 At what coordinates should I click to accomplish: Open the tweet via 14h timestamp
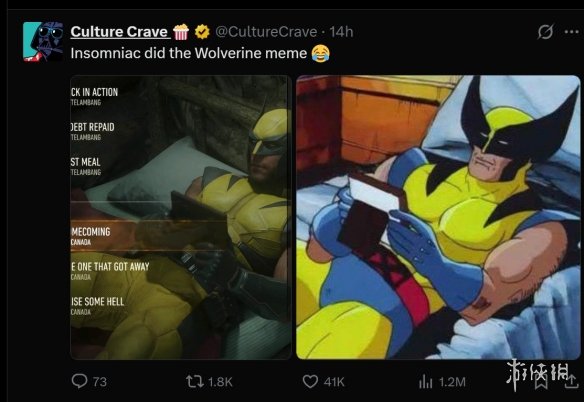click(x=341, y=32)
